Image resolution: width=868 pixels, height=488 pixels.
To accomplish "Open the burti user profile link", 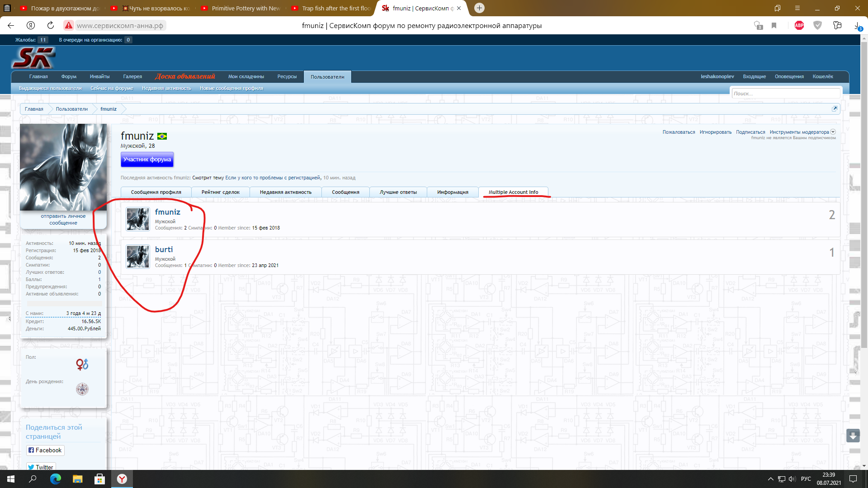I will coord(164,249).
